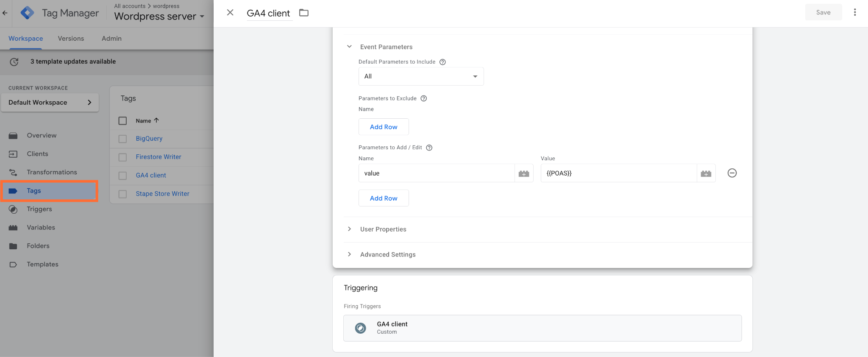Rename the tag by clicking GA4 client title
Screen dimensions: 868x357
[x=268, y=13]
